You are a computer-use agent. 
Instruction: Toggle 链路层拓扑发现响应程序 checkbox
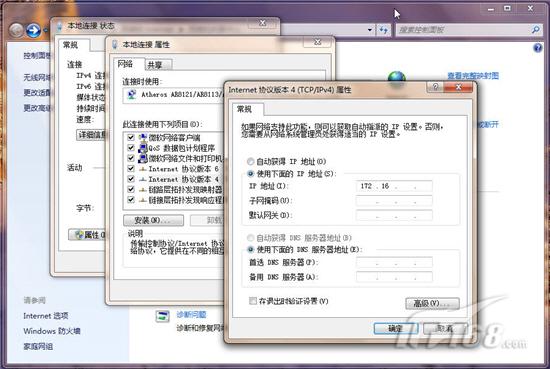tap(131, 200)
